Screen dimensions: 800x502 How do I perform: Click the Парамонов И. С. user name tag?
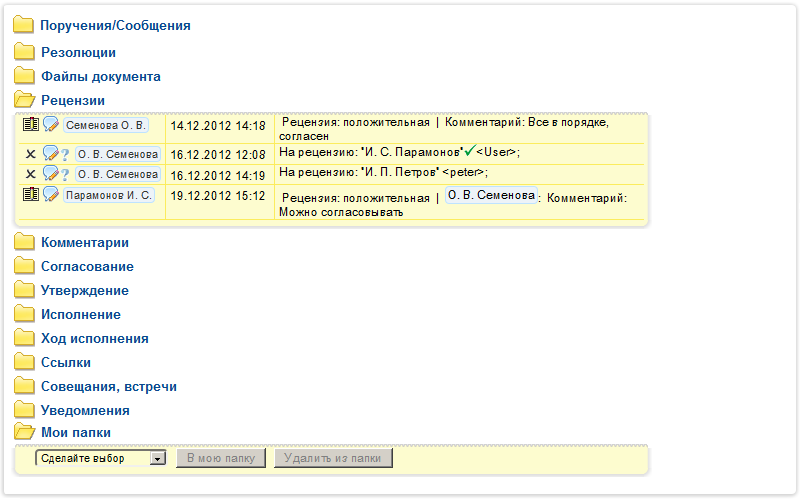(x=109, y=196)
